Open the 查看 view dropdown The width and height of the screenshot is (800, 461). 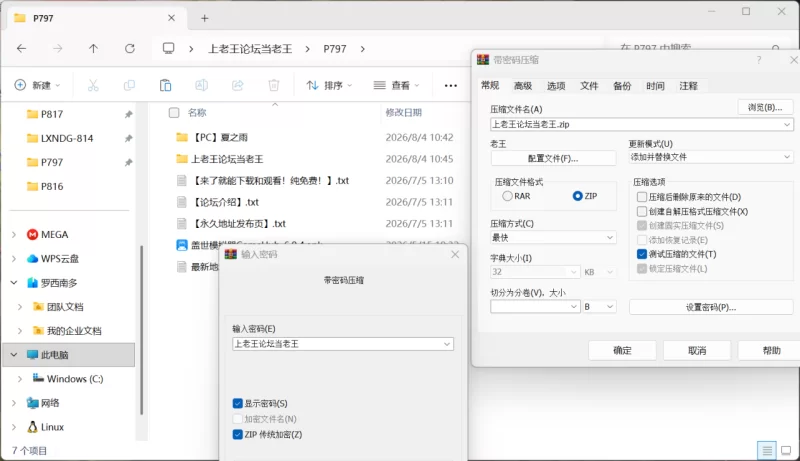(x=396, y=85)
